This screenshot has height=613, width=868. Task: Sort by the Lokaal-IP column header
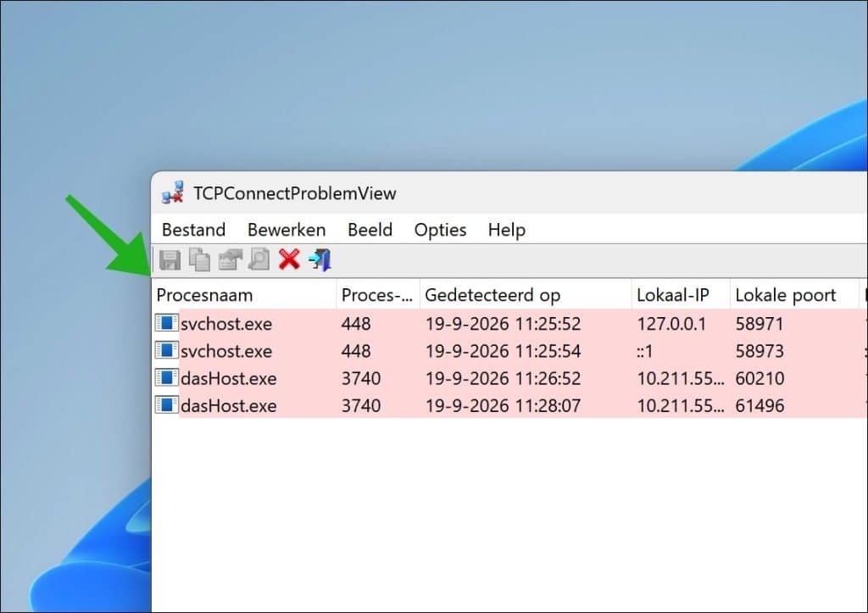[681, 295]
